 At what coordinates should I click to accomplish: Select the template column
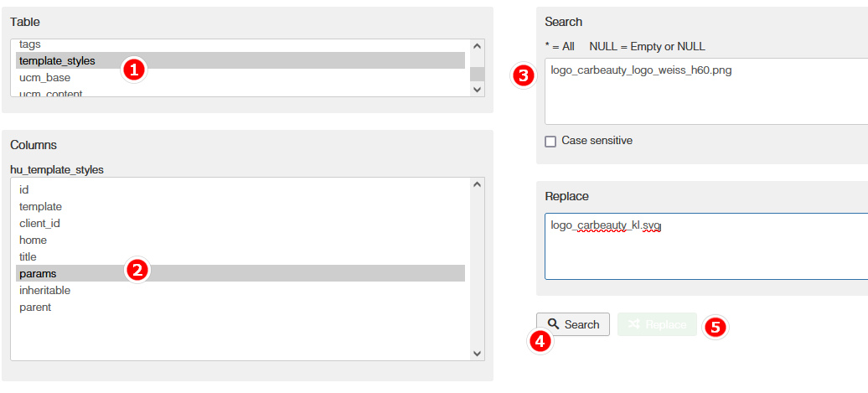[x=40, y=206]
